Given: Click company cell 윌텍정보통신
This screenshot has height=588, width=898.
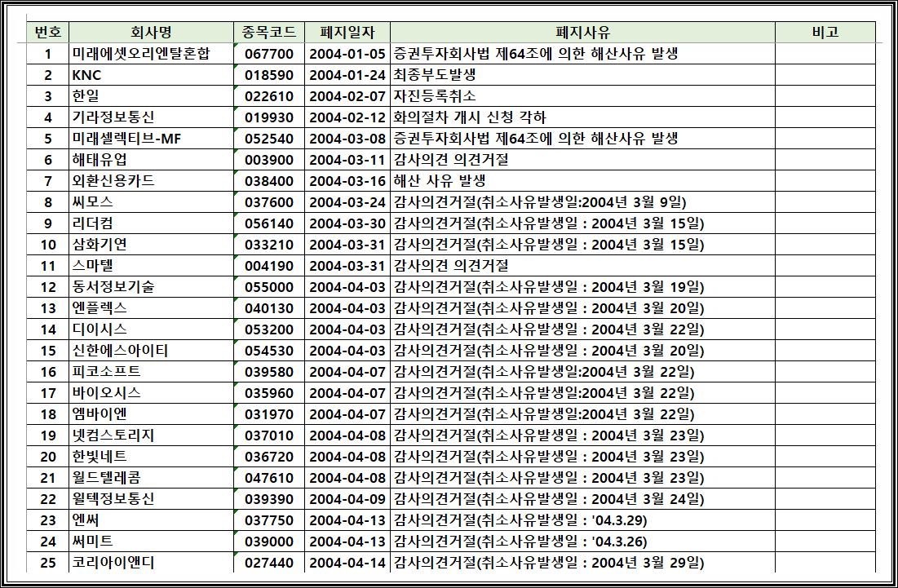Looking at the screenshot, I should click(x=151, y=498).
